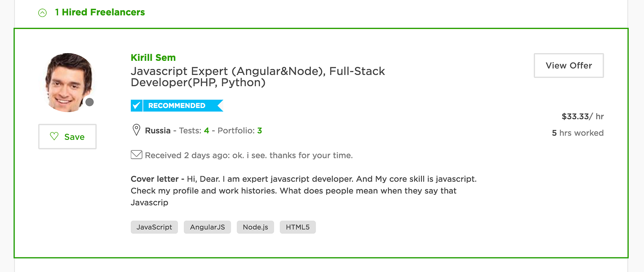This screenshot has width=644, height=272.
Task: Click the checkmark icon on Recommended badge
Action: 136,106
